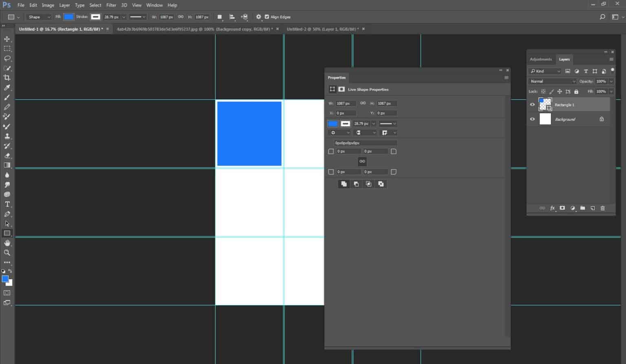The image size is (626, 364).
Task: Create a new group folder in Layers
Action: click(582, 208)
